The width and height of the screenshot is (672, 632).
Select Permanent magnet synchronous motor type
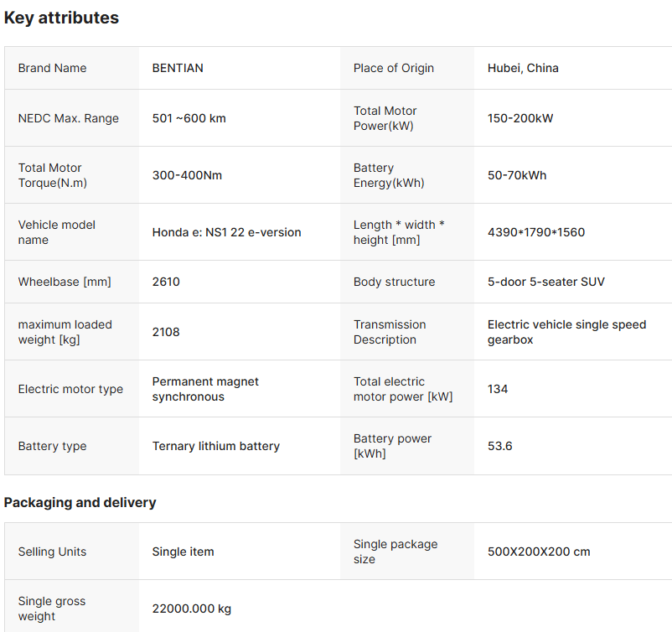[x=205, y=389]
